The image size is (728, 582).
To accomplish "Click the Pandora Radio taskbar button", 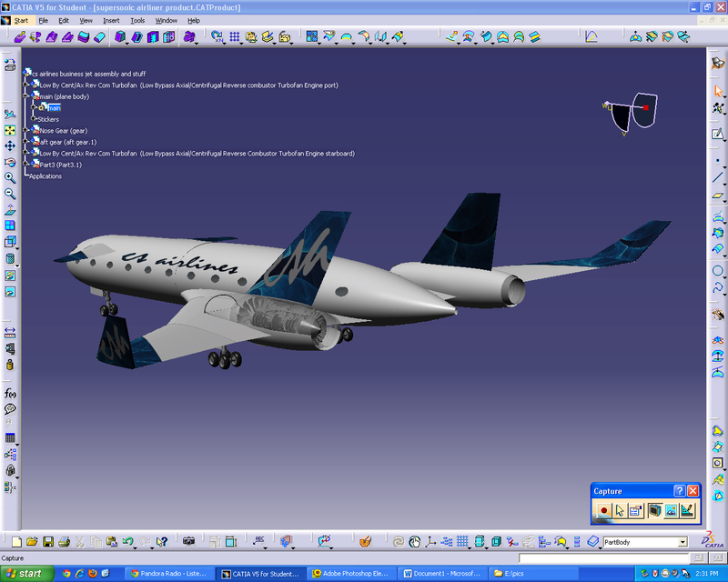I will pos(168,574).
